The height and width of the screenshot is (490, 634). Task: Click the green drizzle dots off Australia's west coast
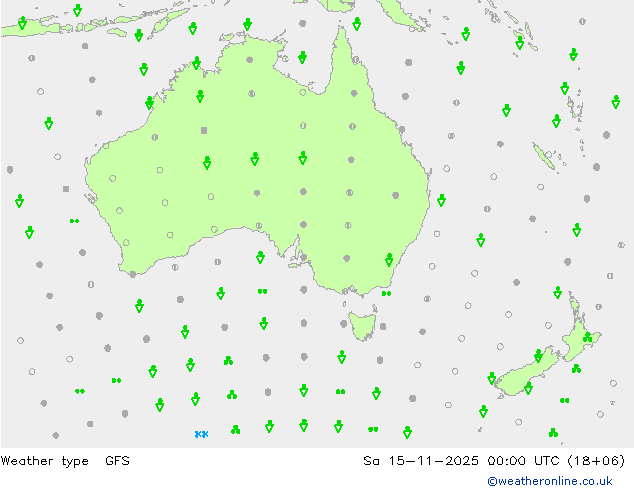click(74, 221)
